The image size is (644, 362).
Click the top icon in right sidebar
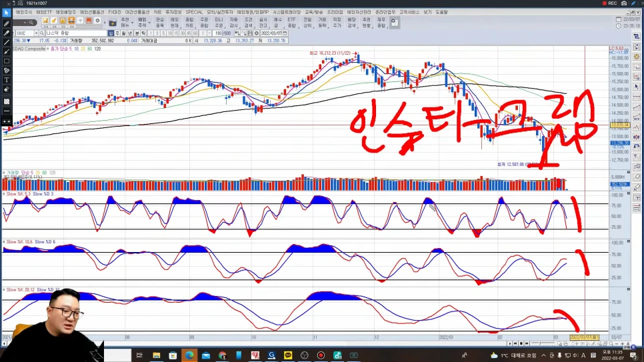[x=637, y=37]
